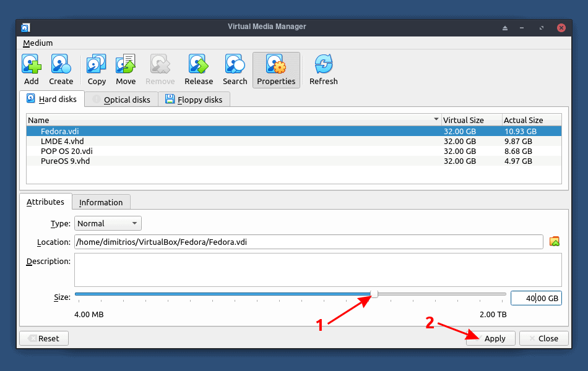Select the Create disk image icon
The width and height of the screenshot is (588, 371).
tap(61, 69)
